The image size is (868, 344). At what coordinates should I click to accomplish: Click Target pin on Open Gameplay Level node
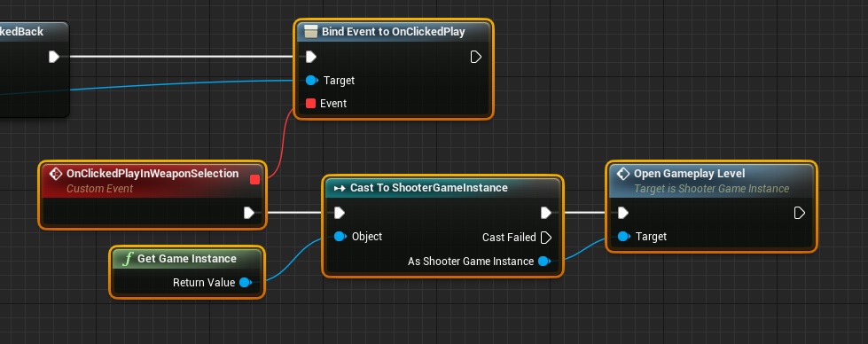pos(624,237)
